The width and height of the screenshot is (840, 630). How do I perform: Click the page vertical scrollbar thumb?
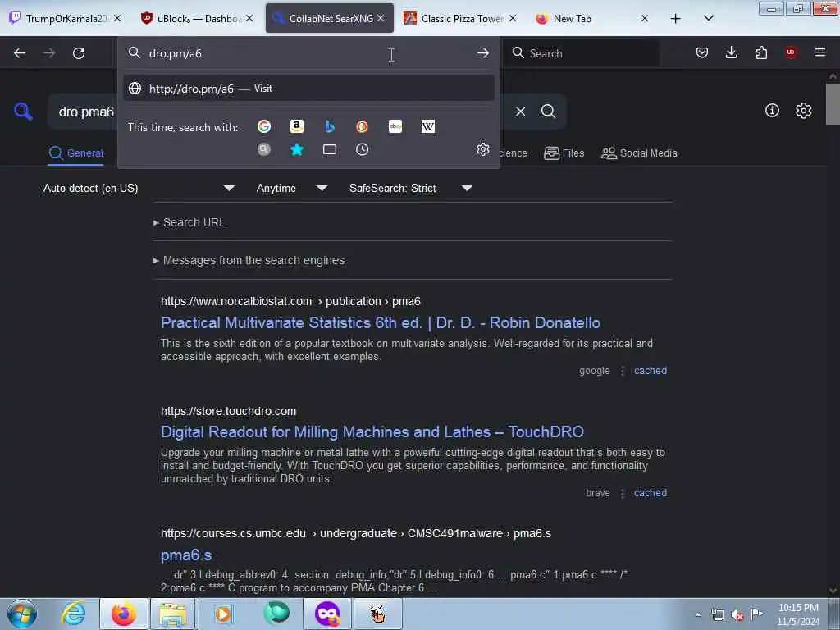833,104
